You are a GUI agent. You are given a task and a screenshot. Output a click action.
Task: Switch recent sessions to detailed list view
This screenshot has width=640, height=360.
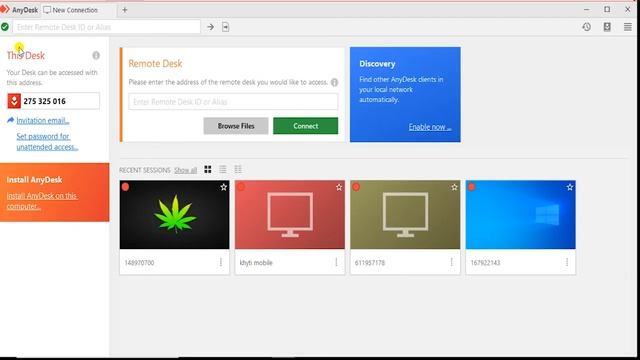pyautogui.click(x=238, y=169)
